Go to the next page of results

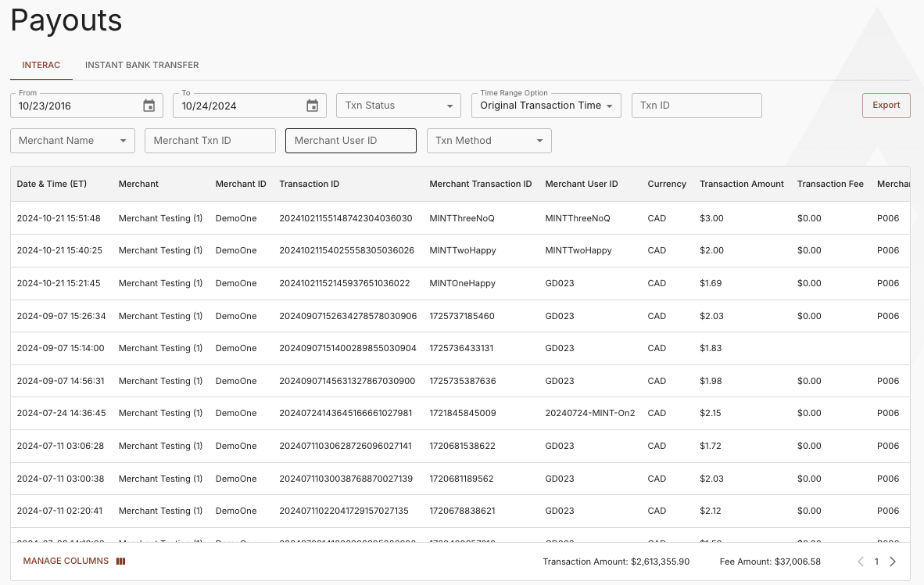pyautogui.click(x=893, y=561)
